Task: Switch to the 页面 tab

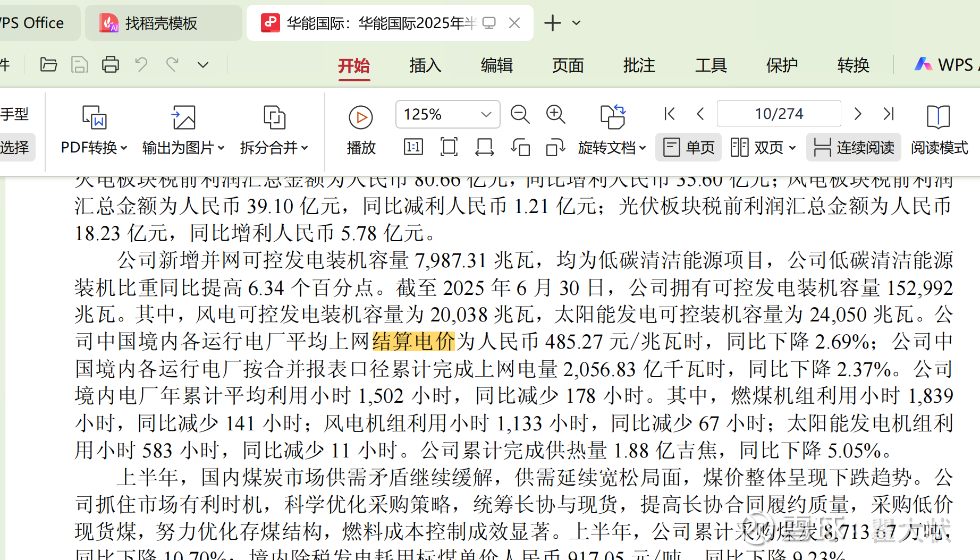Action: coord(568,65)
